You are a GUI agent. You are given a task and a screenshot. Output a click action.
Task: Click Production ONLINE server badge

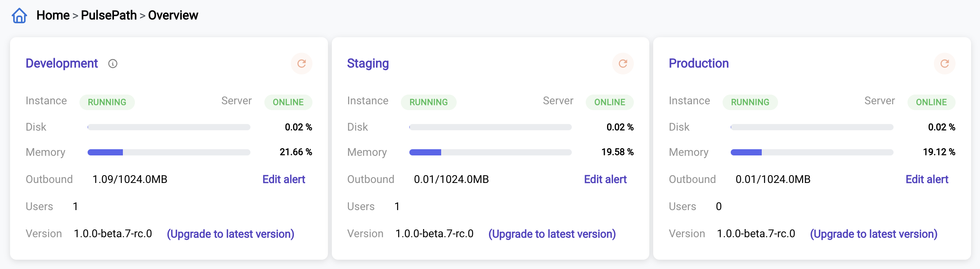pos(931,102)
